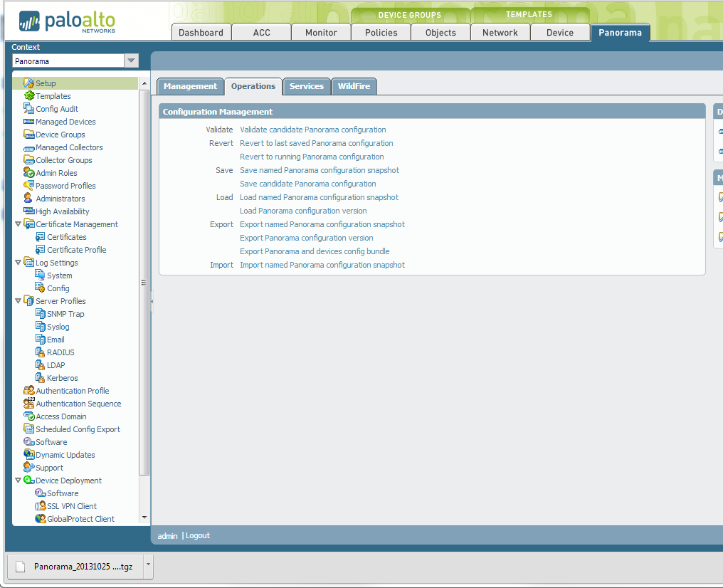
Task: Open the downloaded file options arrow
Action: pyautogui.click(x=148, y=567)
